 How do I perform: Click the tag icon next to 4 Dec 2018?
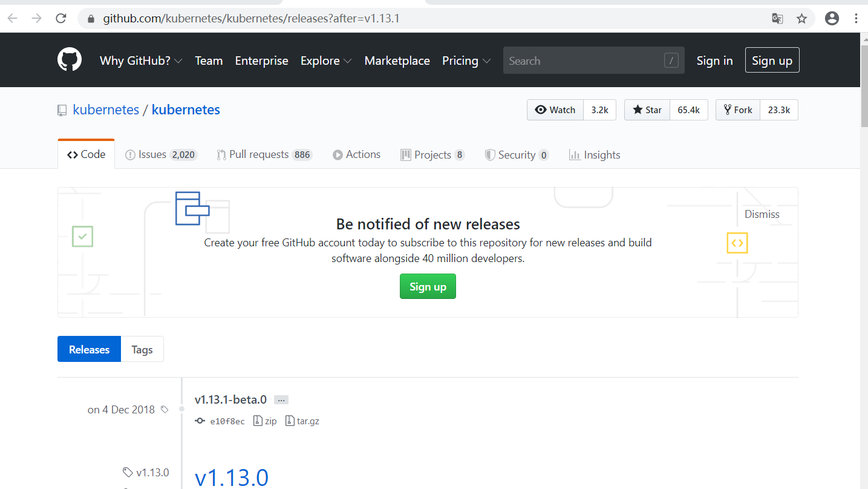(x=165, y=410)
